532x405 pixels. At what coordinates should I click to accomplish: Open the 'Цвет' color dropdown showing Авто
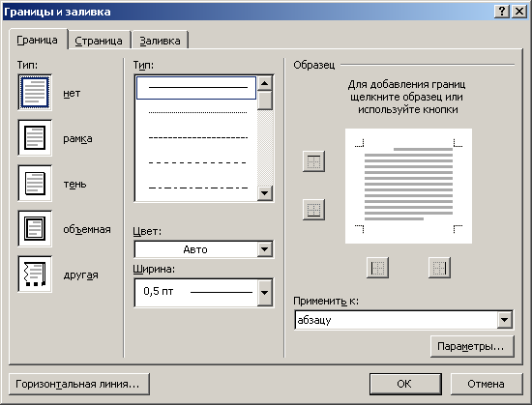(x=203, y=249)
